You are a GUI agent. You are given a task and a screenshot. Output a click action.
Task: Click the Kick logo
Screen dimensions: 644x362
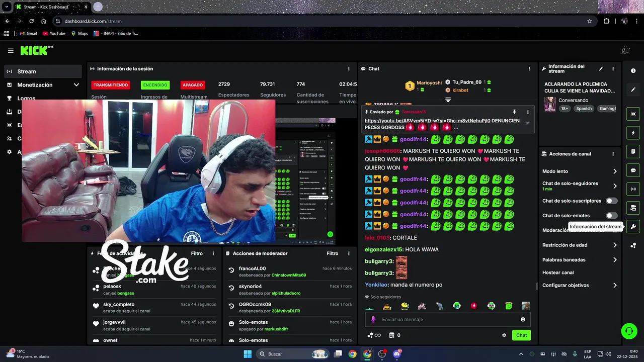36,50
